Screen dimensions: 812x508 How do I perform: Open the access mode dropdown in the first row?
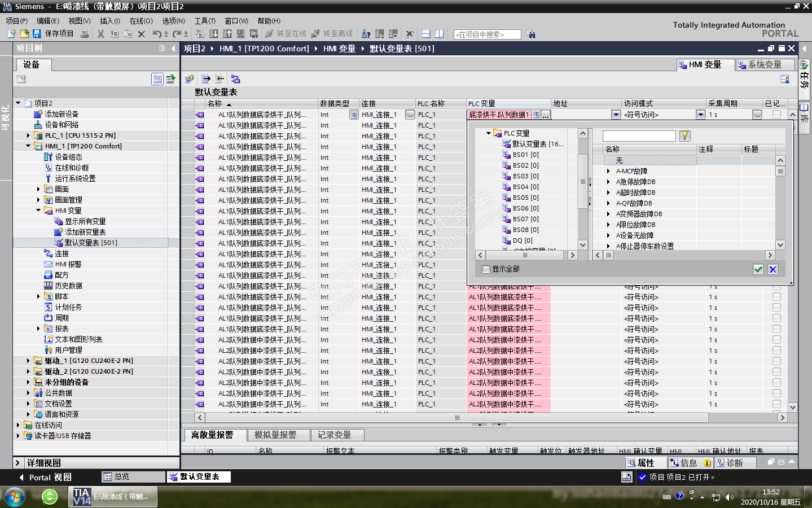(700, 115)
